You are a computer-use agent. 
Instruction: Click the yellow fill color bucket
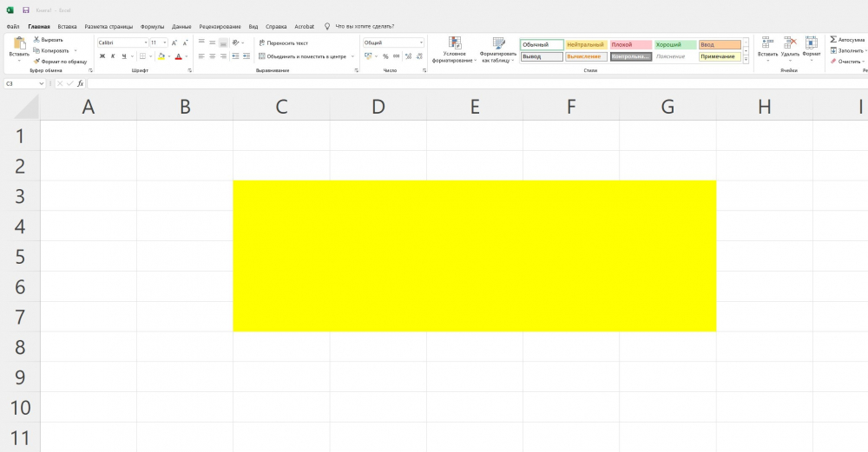pos(161,56)
